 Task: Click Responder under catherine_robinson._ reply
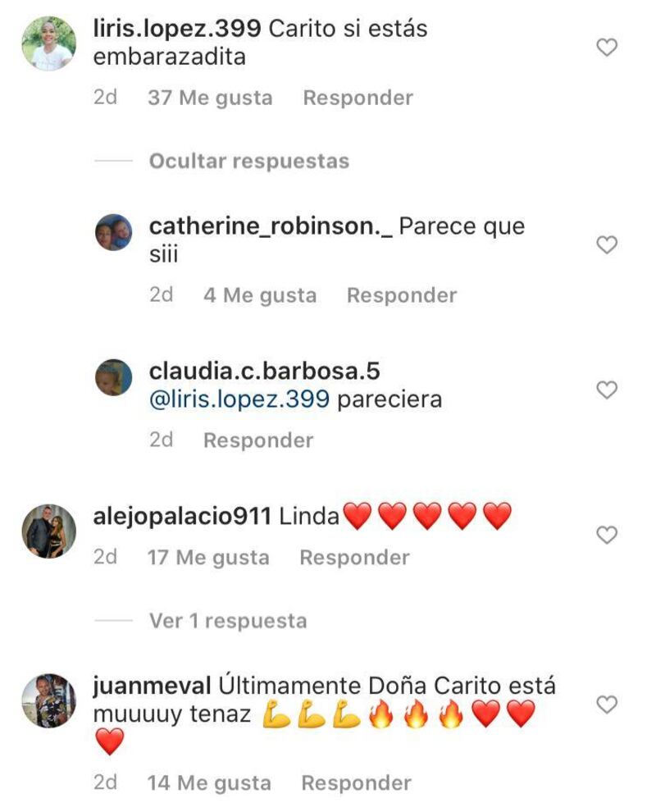click(402, 295)
